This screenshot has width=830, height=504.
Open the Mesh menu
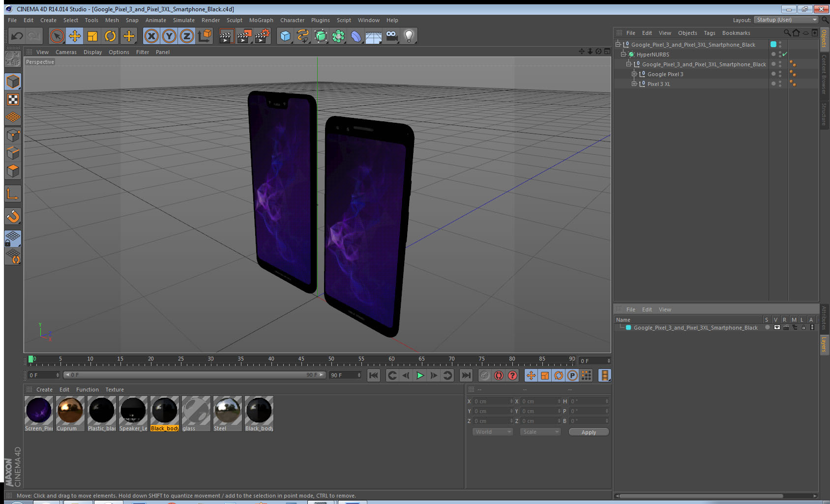coord(112,20)
